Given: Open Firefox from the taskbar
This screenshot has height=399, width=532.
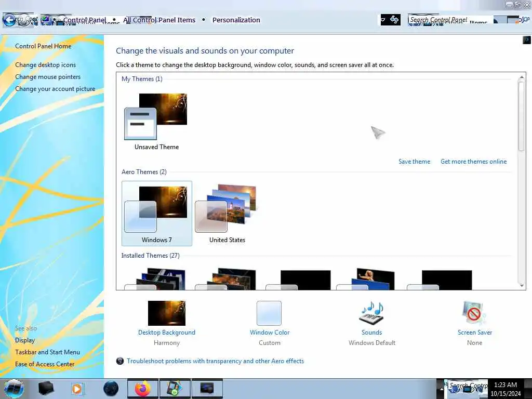Looking at the screenshot, I should pos(143,389).
